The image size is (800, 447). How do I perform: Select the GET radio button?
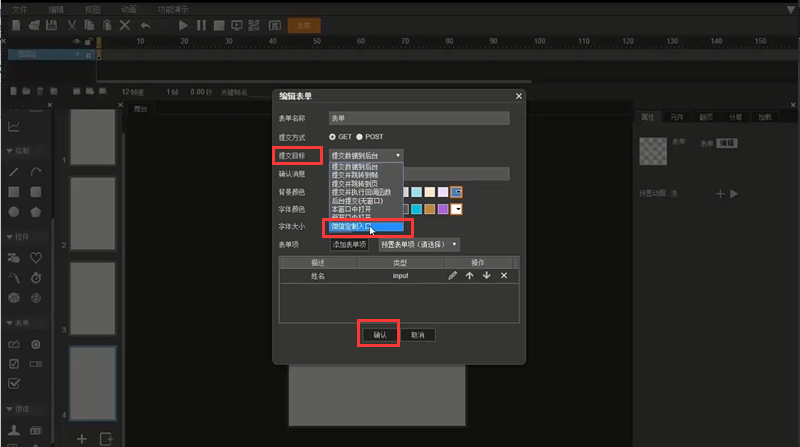(332, 137)
